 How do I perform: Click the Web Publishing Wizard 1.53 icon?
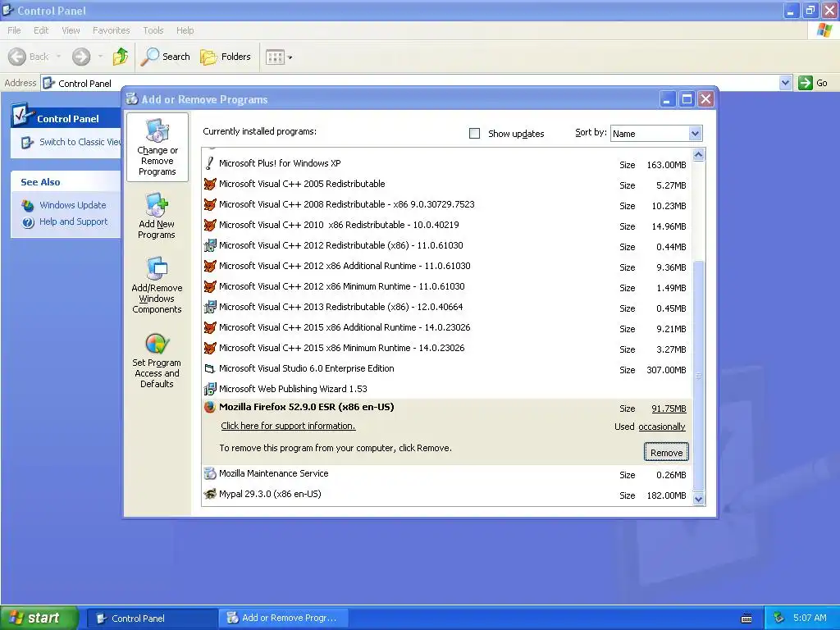(x=210, y=389)
